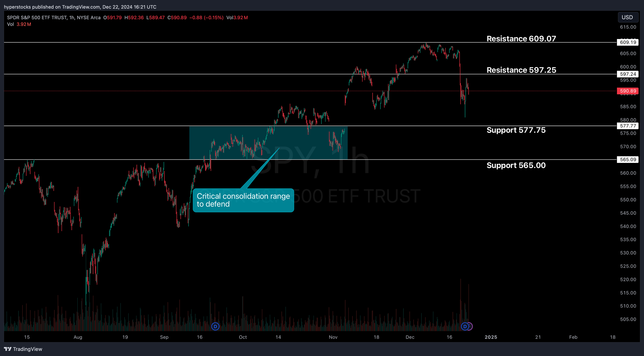The image size is (644, 356).
Task: Click the 530.00 price axis label
Action: click(x=628, y=253)
